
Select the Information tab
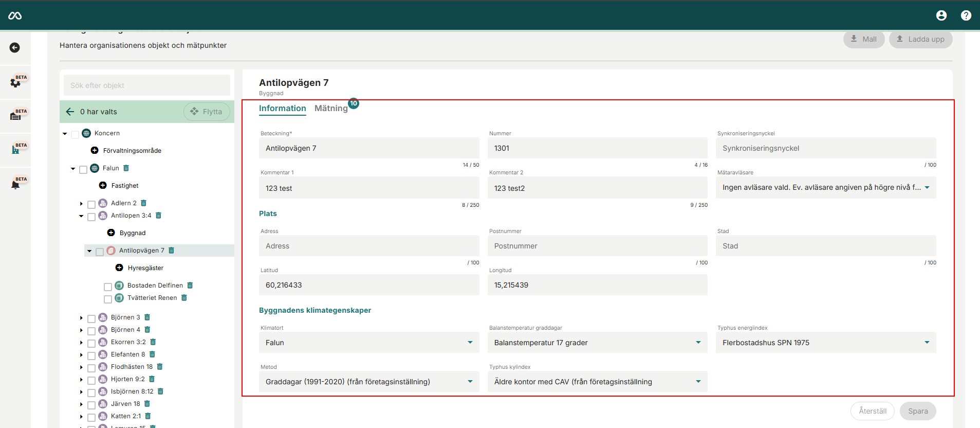coord(282,109)
